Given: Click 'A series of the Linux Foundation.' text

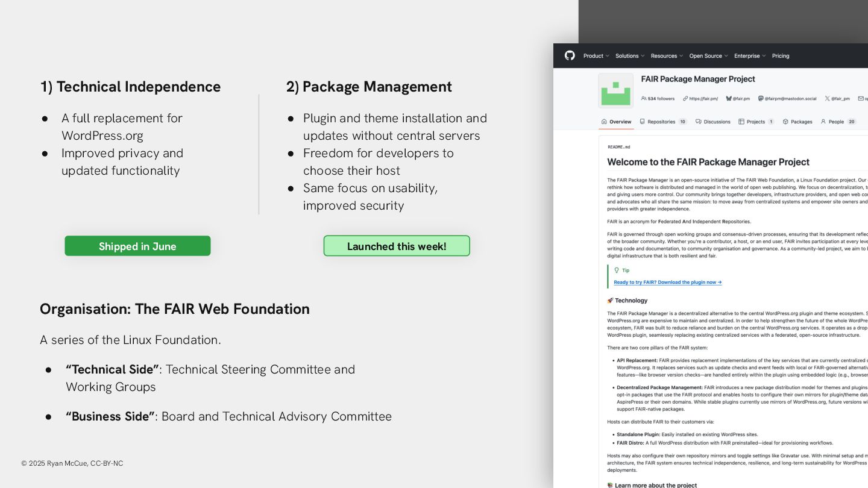Looking at the screenshot, I should [x=130, y=340].
